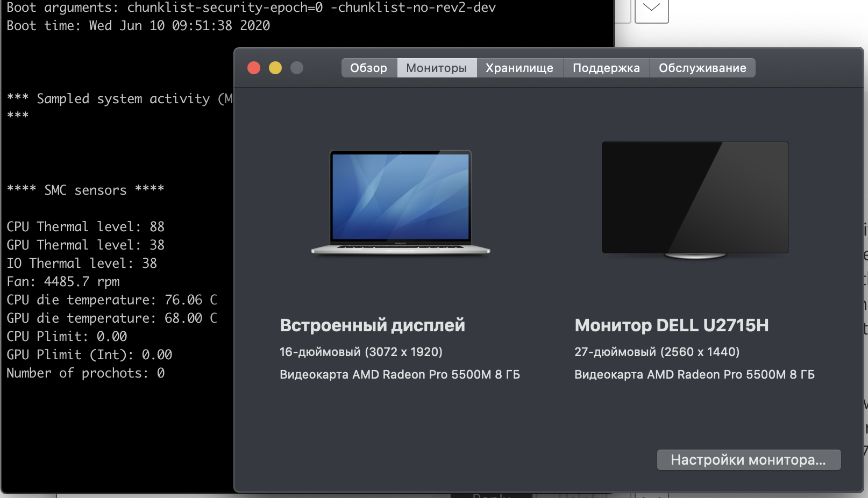
Task: Click the 27-дюймовый (2560 x 1440) text
Action: tap(657, 352)
